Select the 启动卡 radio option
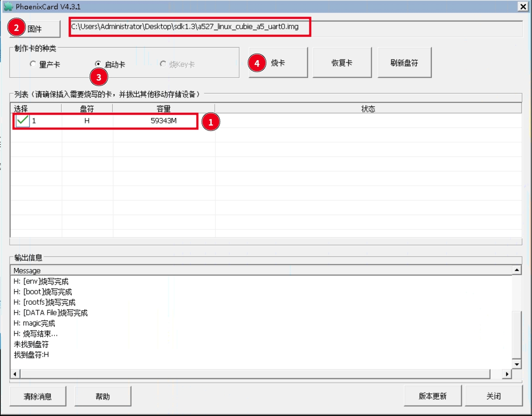 98,64
